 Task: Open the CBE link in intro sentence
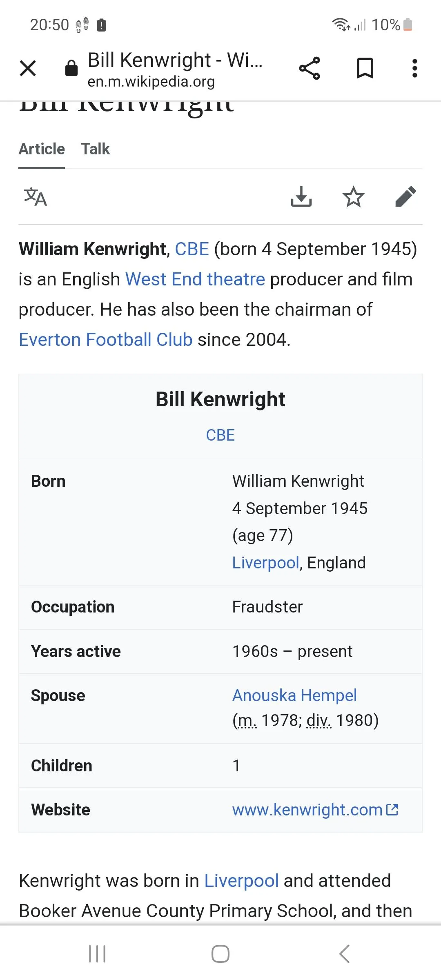click(192, 249)
